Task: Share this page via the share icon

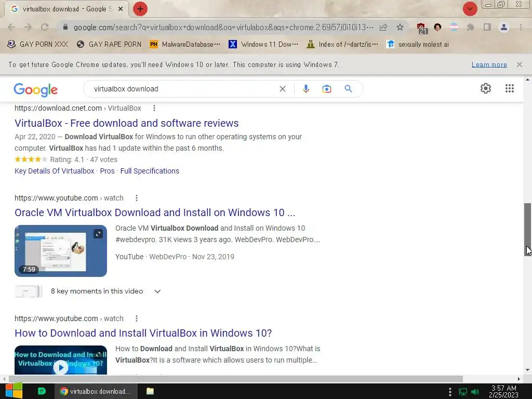Action: 383,27
